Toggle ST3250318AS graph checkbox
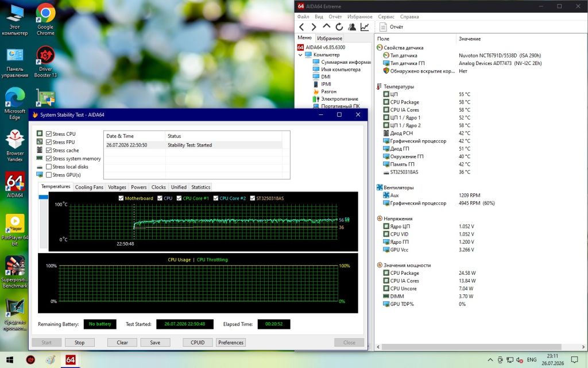588x368 pixels. click(253, 198)
